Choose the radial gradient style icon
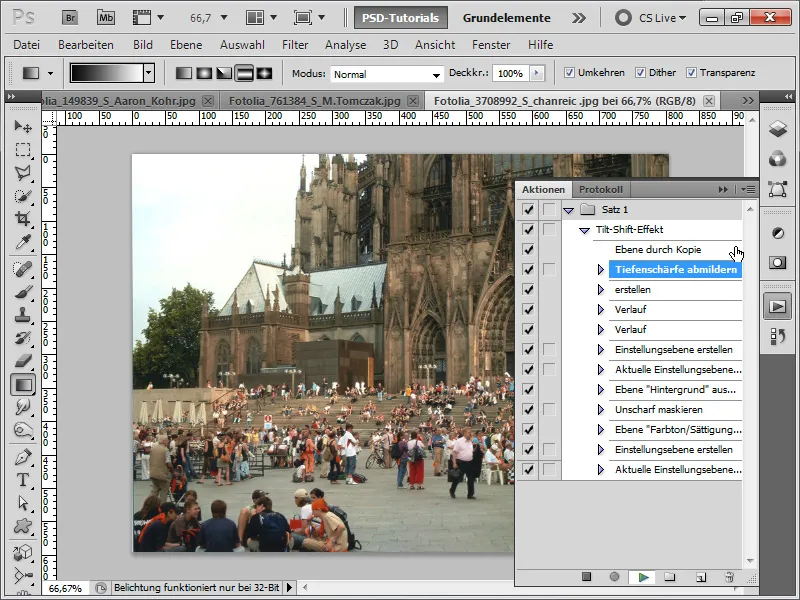This screenshot has height=600, width=800. tap(204, 73)
